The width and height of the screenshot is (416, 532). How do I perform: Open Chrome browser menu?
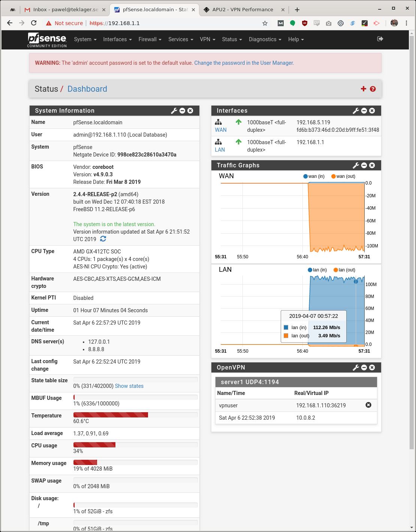[x=406, y=23]
